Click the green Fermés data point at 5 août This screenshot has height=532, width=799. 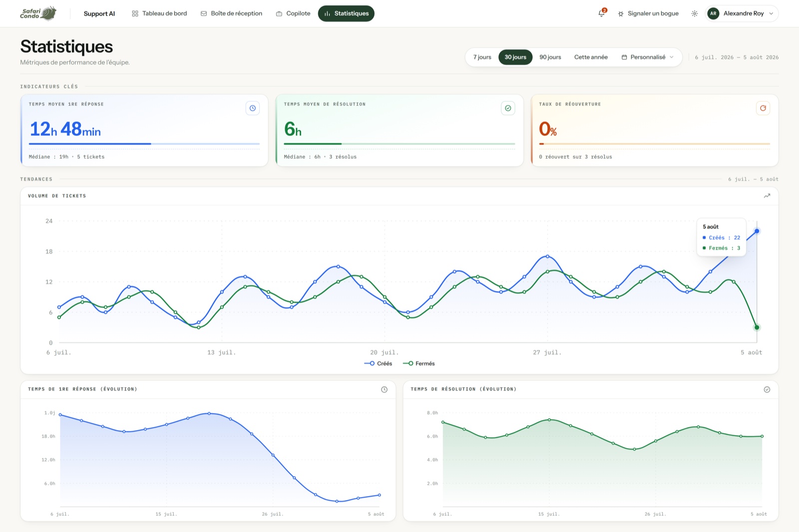tap(757, 327)
